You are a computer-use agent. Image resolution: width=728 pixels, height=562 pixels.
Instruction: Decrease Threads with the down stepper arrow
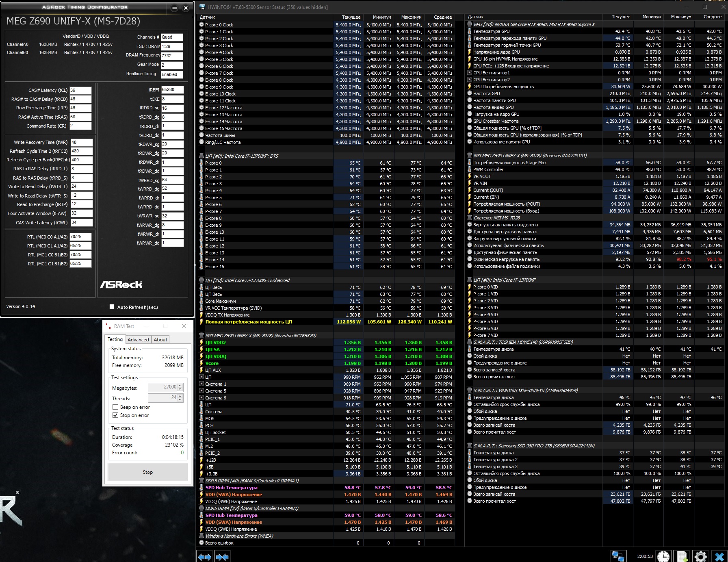point(180,399)
